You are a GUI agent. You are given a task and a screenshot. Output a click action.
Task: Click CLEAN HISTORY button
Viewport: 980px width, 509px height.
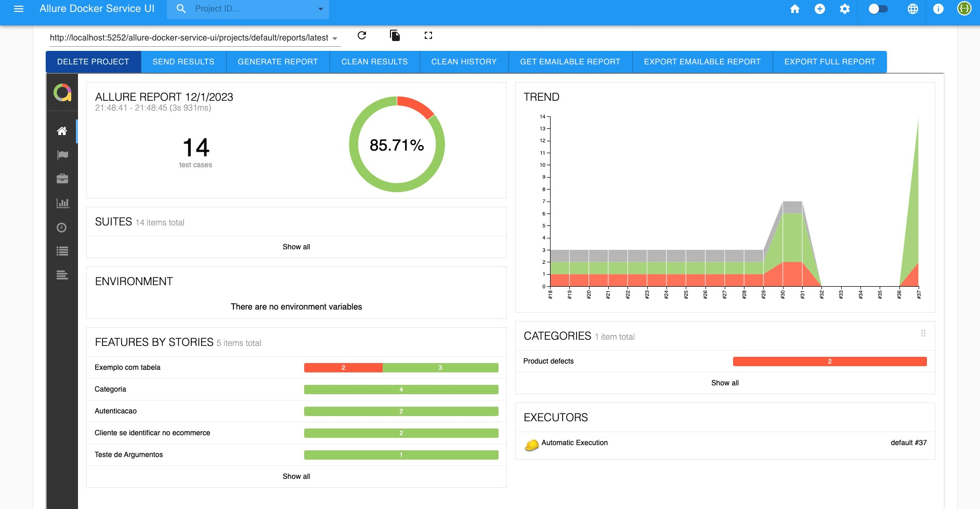464,62
